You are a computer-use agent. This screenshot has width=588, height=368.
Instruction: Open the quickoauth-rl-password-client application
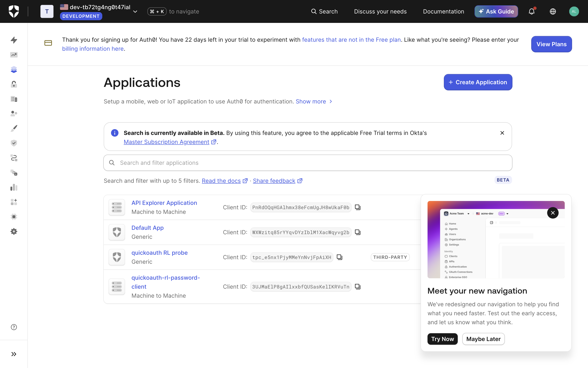(166, 282)
